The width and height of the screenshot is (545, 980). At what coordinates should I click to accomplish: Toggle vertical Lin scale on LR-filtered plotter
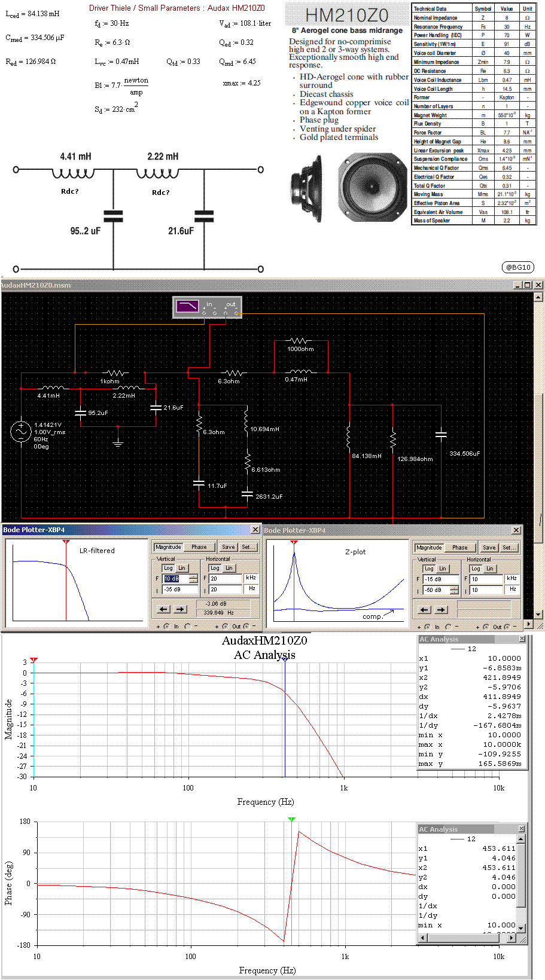(182, 568)
